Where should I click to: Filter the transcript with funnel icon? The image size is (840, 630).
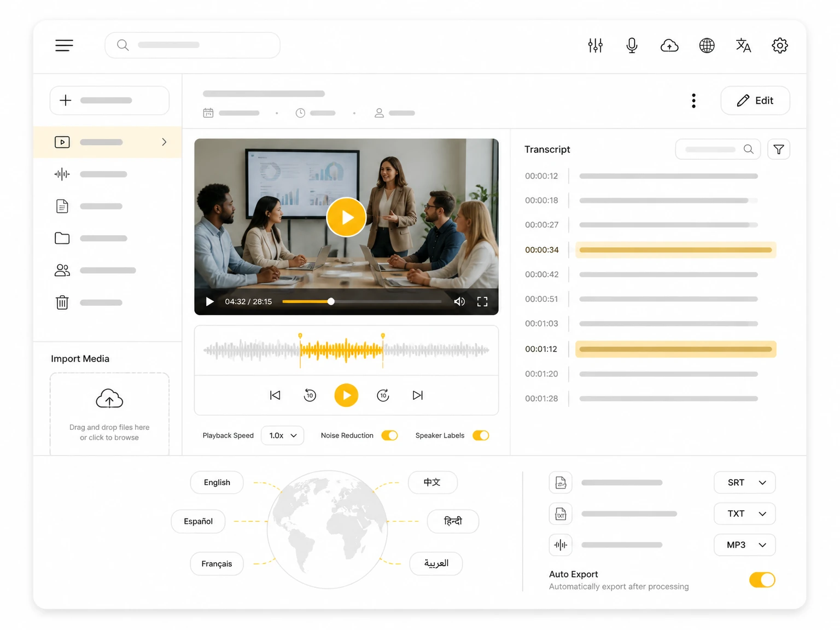point(779,149)
